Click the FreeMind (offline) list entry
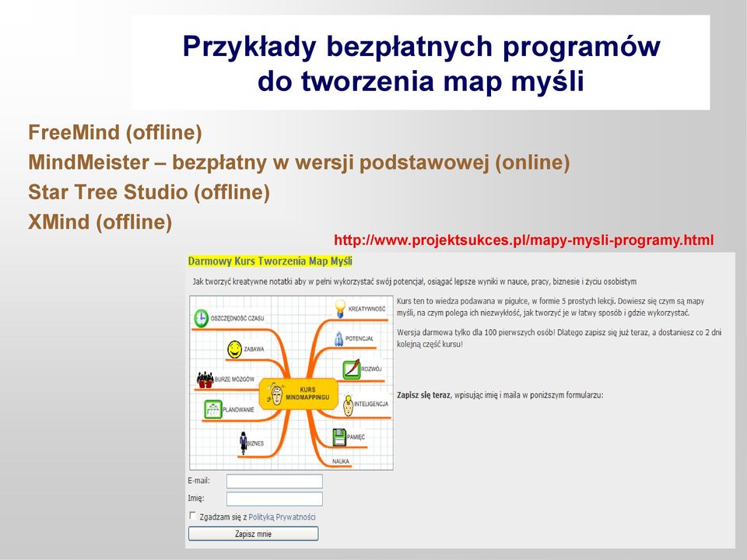The height and width of the screenshot is (560, 747). click(x=115, y=132)
